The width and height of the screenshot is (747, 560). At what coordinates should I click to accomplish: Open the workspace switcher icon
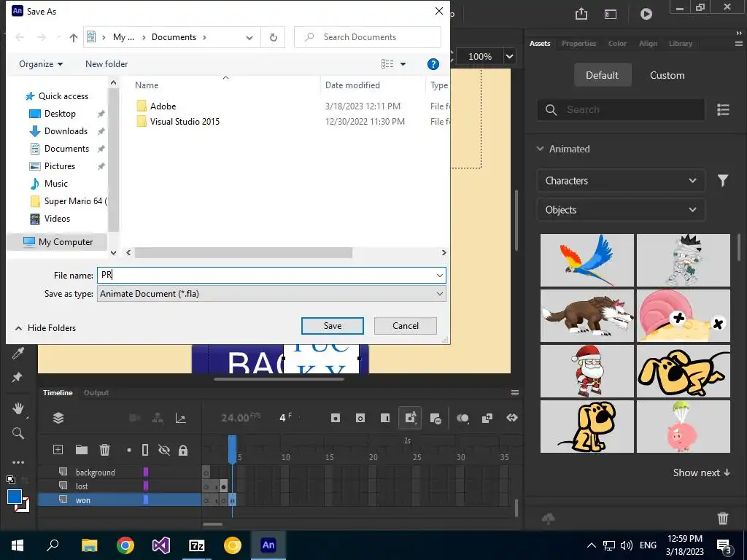pos(611,15)
